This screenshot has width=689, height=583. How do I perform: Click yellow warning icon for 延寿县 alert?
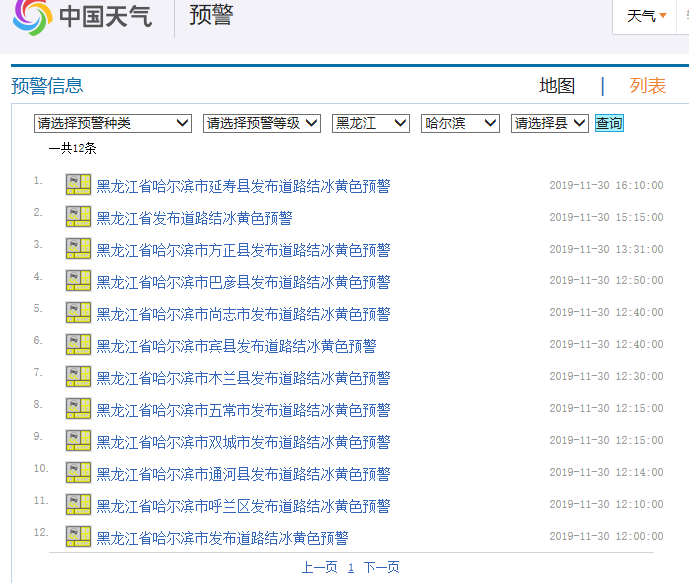78,185
